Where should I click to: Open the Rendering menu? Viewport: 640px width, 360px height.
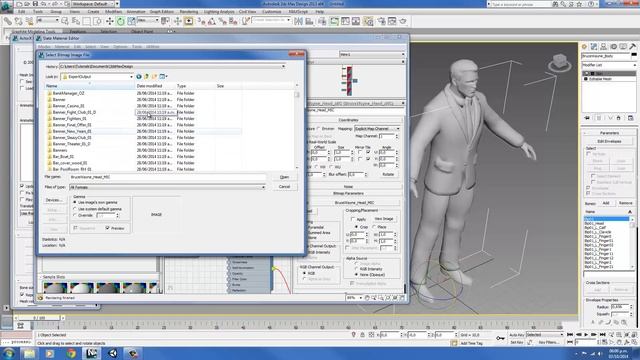tap(189, 12)
